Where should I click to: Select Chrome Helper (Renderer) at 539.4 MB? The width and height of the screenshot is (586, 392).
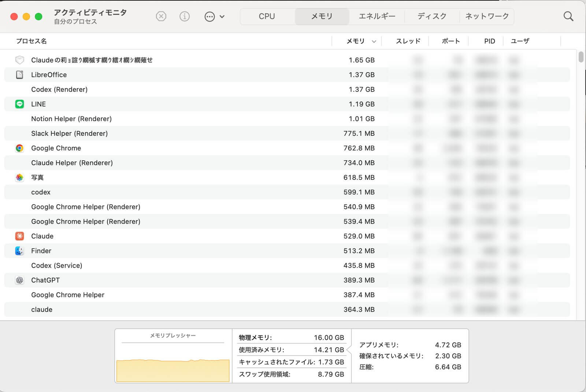tap(287, 221)
